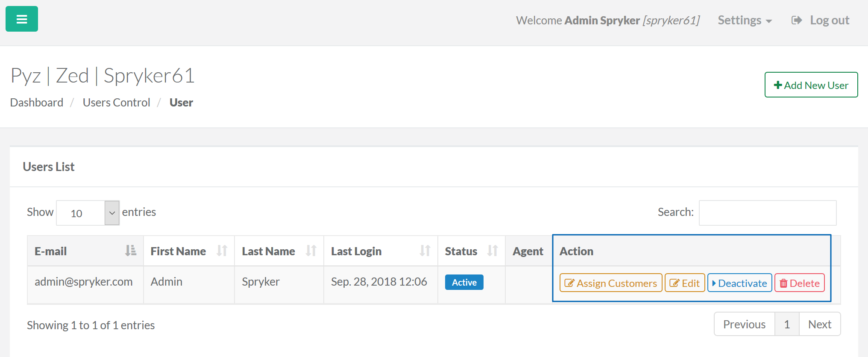Click the Admin first name cell

[x=189, y=285]
